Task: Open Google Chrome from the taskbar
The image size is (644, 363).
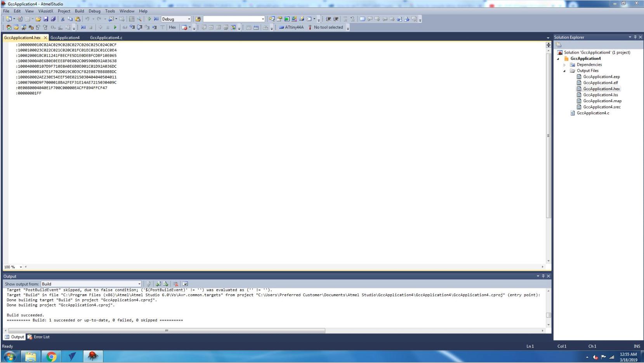Action: (x=51, y=356)
